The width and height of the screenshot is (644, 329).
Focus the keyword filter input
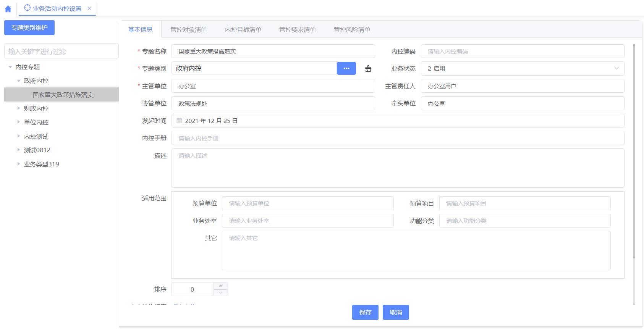pyautogui.click(x=61, y=51)
